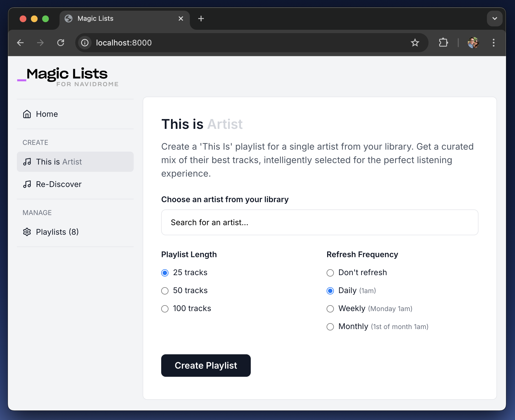The image size is (515, 420).
Task: Click the gear icon next to Playlists
Action: [x=27, y=232]
